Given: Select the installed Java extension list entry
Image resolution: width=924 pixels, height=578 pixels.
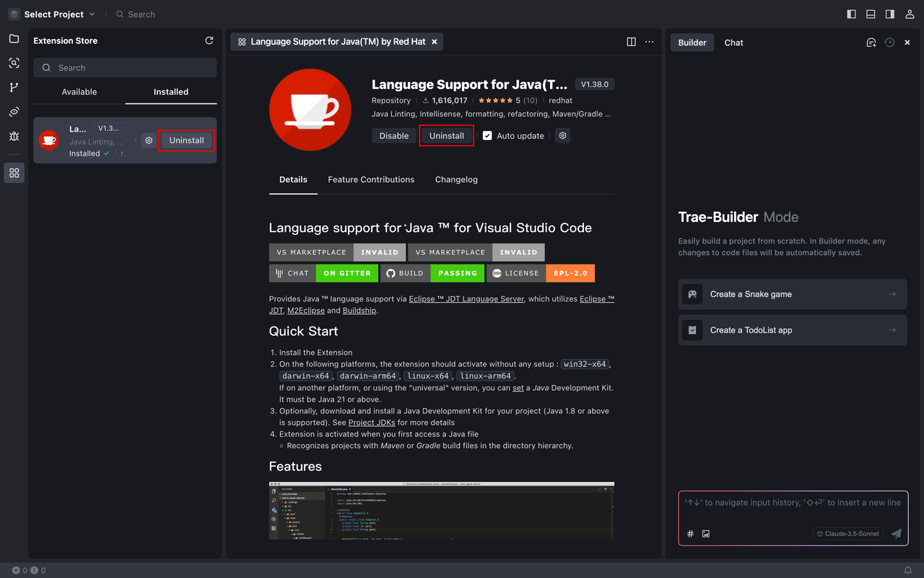Looking at the screenshot, I should (125, 140).
